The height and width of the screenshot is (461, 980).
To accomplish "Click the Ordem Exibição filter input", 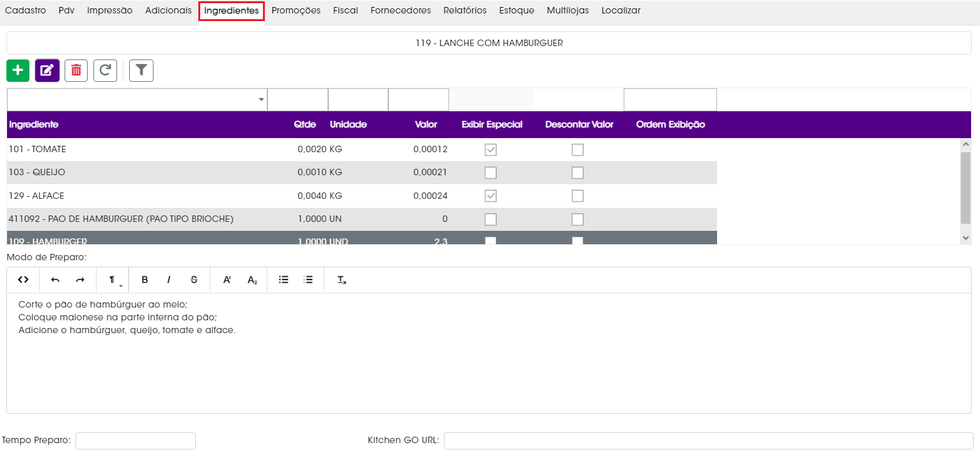I will pyautogui.click(x=670, y=100).
